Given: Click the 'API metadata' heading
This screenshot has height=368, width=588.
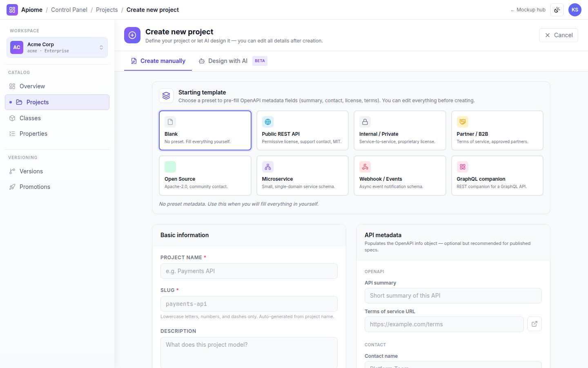Looking at the screenshot, I should pyautogui.click(x=383, y=235).
